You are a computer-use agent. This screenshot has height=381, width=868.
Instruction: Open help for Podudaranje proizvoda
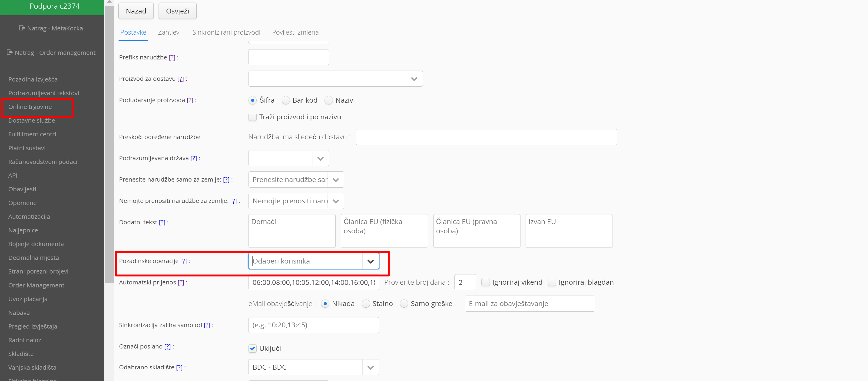pyautogui.click(x=190, y=100)
